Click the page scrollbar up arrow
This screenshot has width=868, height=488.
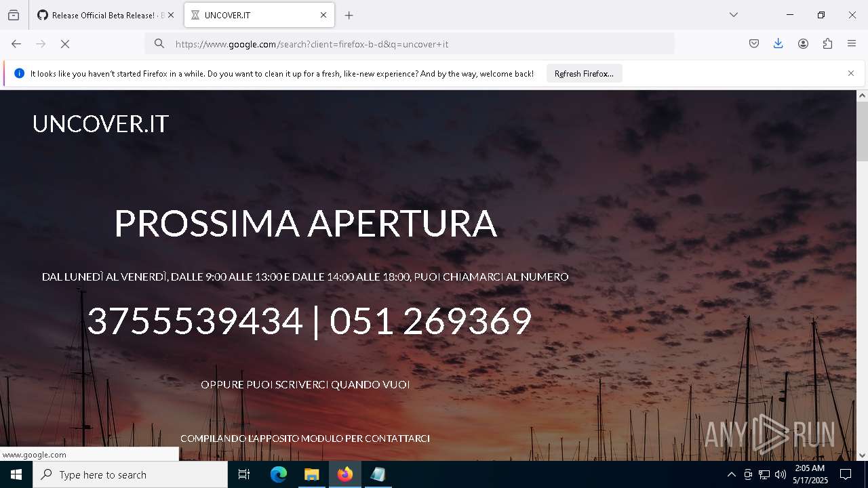pos(862,96)
